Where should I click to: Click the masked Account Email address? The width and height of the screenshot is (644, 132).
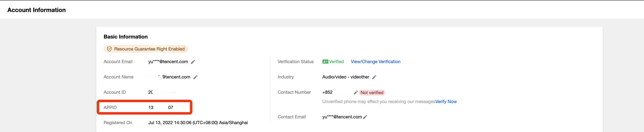(x=168, y=61)
